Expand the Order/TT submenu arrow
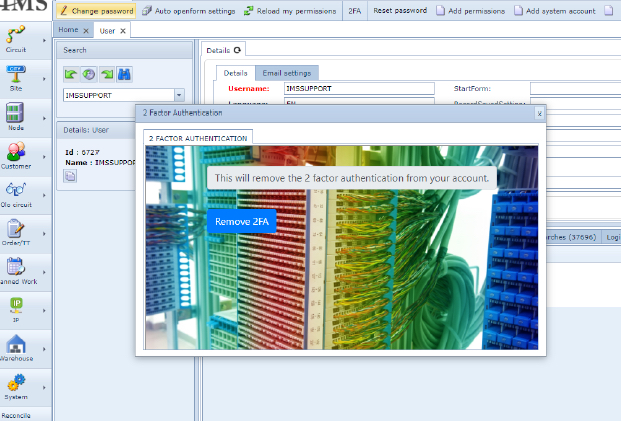Screen dimensions: 621x421 (44, 234)
